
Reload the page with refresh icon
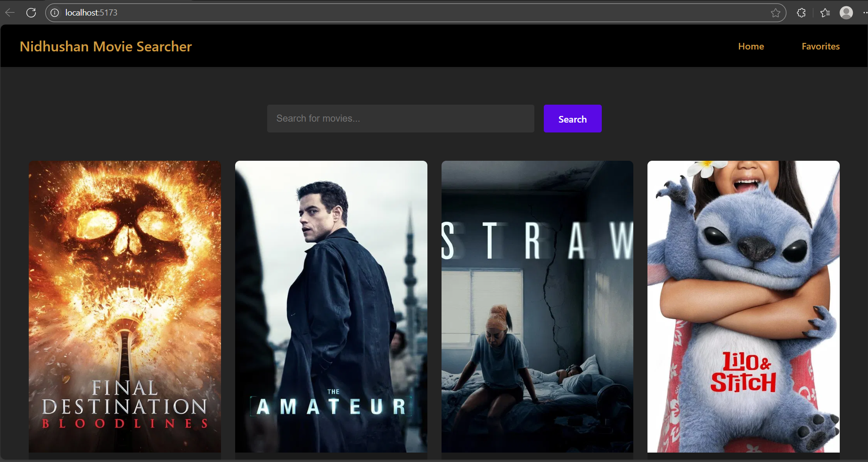point(31,13)
